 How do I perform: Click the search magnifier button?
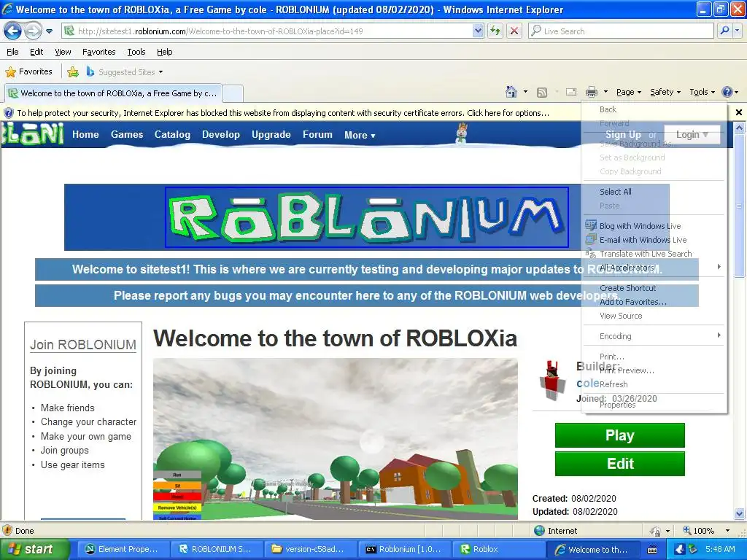[x=724, y=31]
